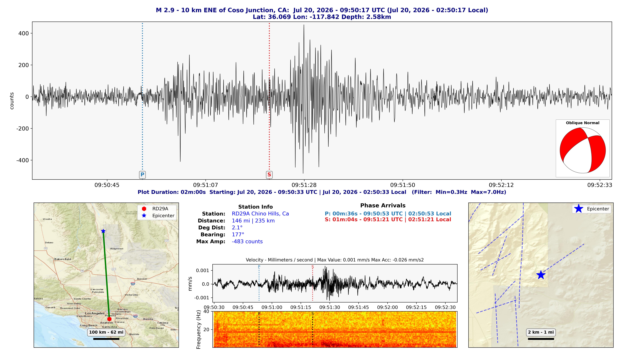Click the Max Amp value '-483 counts'
The height and width of the screenshot is (362, 644).
247,242
